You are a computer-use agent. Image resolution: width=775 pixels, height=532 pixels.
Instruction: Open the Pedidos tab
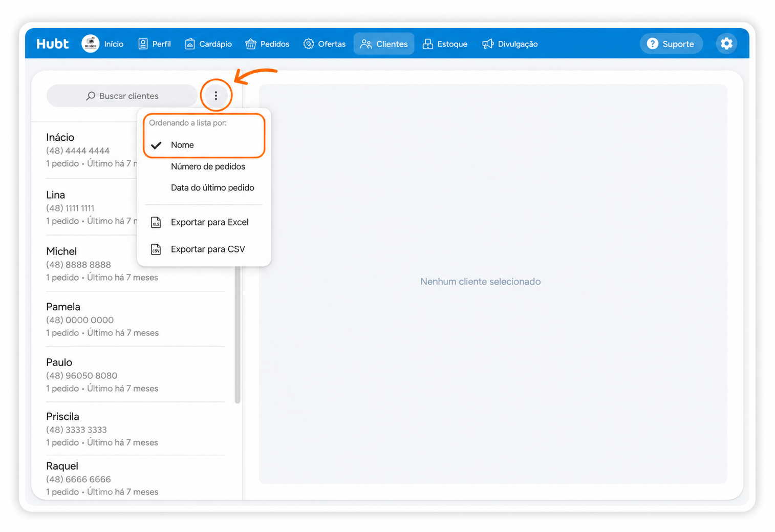(x=268, y=44)
